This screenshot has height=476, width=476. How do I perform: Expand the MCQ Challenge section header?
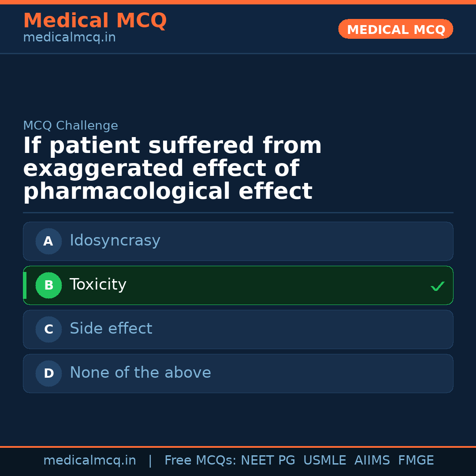(71, 126)
